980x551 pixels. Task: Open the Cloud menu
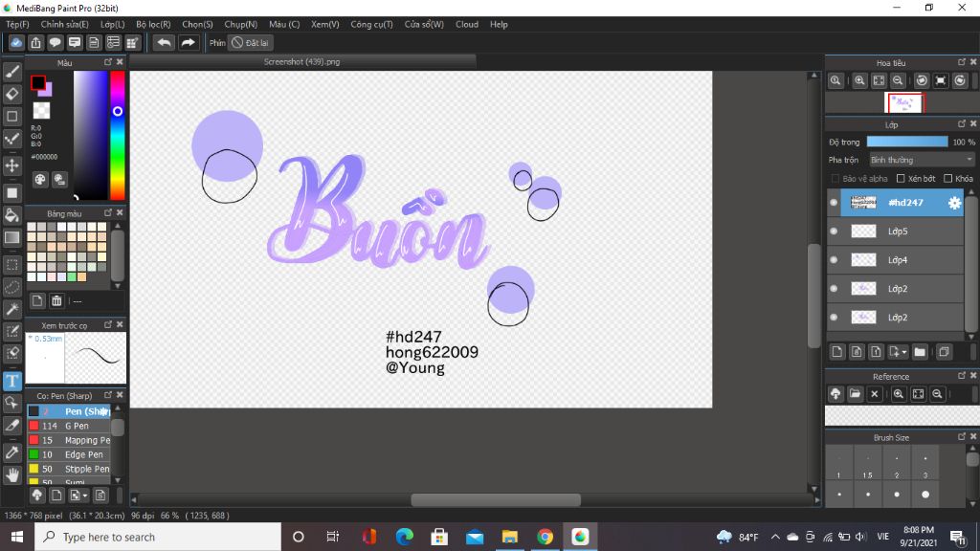tap(467, 24)
